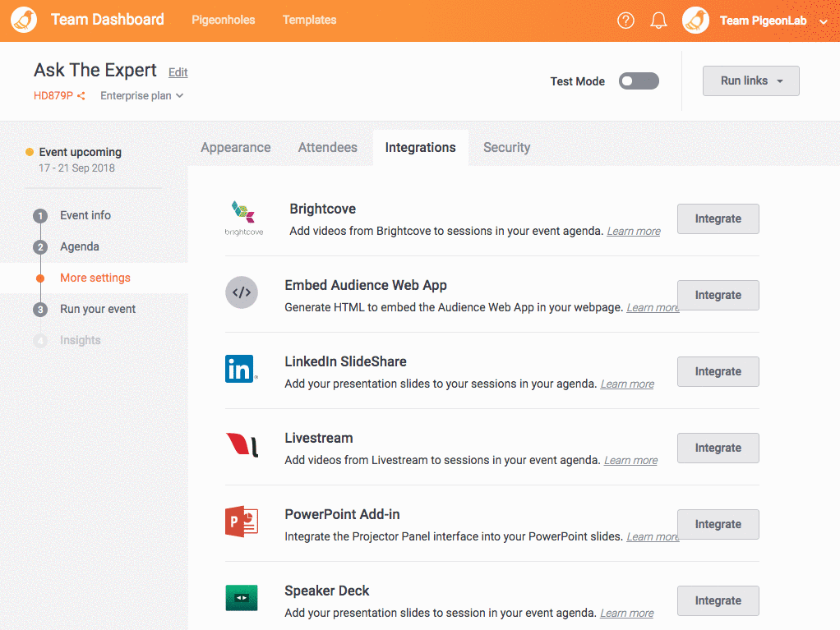
Task: Click the Embed Audience Web App code icon
Action: 242,292
